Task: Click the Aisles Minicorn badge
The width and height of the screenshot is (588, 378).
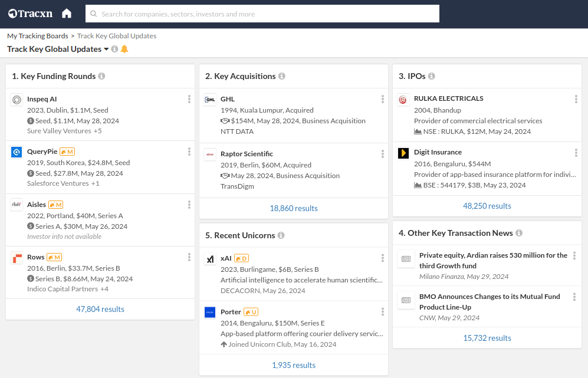Action: point(55,205)
